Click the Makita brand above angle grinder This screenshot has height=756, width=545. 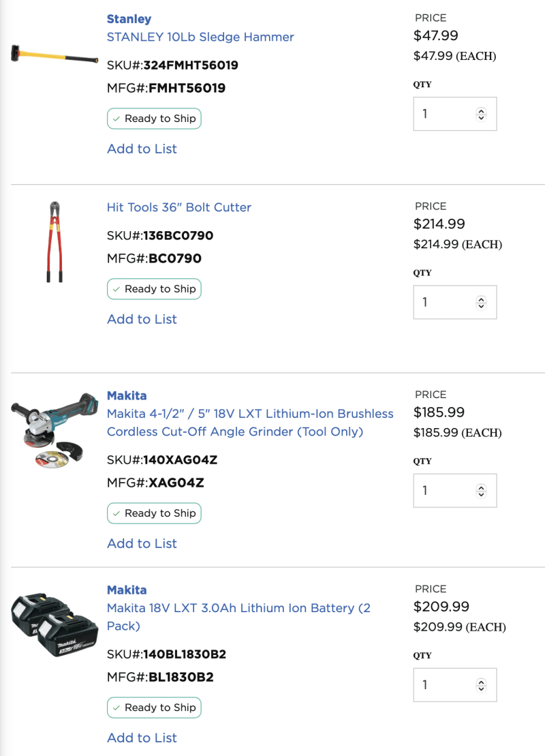(x=127, y=395)
